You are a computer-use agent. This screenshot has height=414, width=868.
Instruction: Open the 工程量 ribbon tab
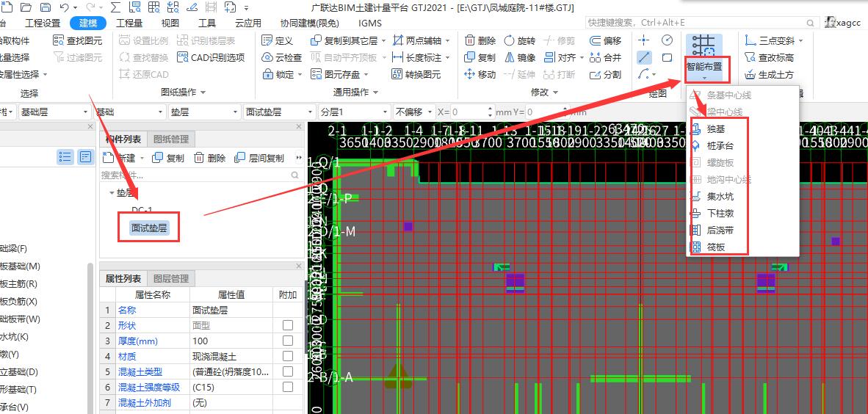coord(129,23)
